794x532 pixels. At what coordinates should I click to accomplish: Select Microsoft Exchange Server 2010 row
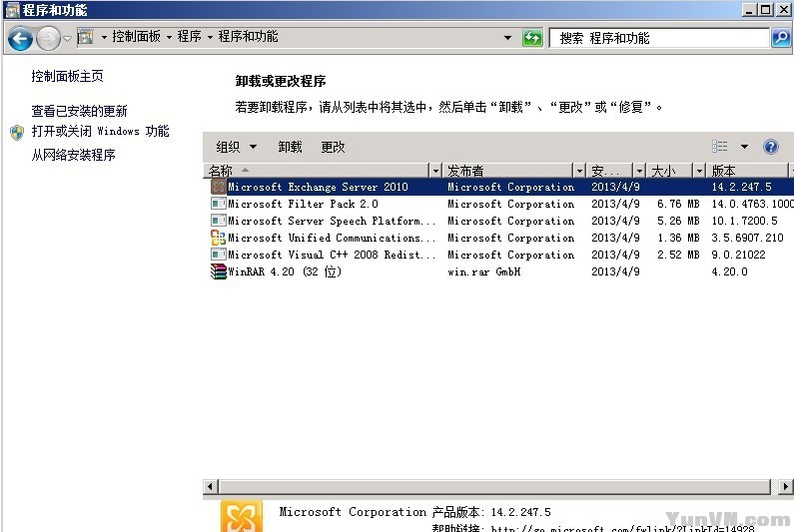click(498, 187)
